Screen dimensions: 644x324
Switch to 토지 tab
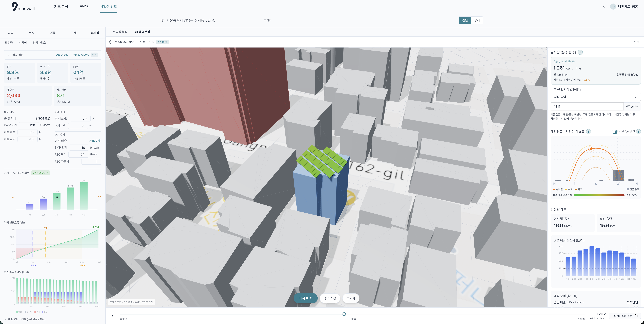coord(31,33)
